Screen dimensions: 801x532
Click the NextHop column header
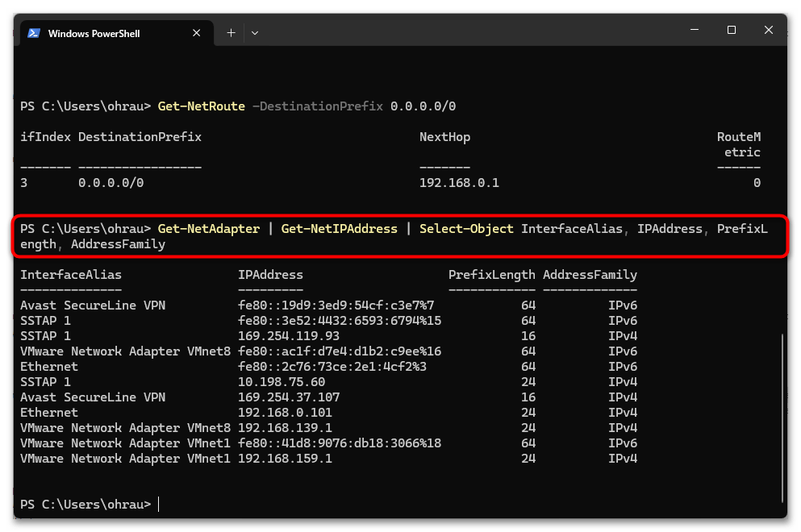pos(445,137)
